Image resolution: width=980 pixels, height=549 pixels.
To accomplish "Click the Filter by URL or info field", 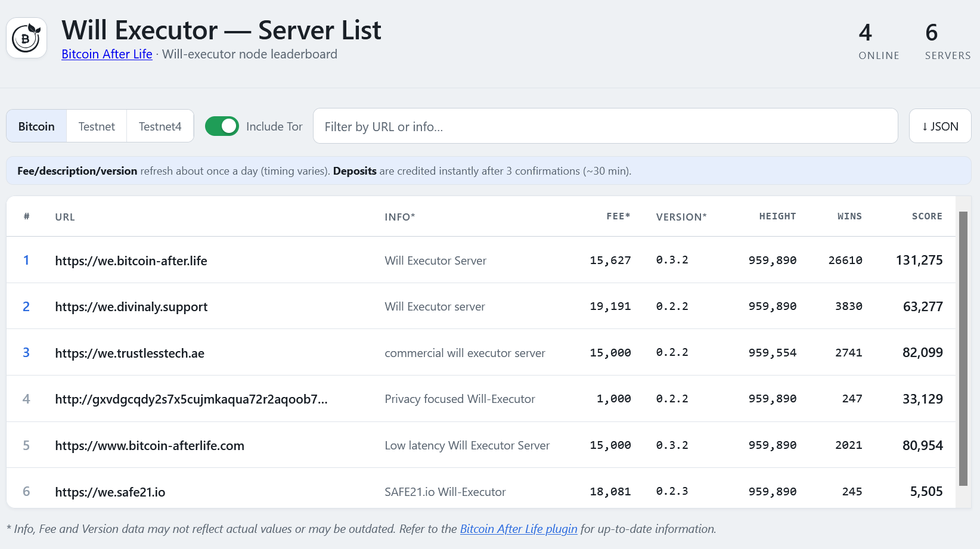I will coord(605,126).
